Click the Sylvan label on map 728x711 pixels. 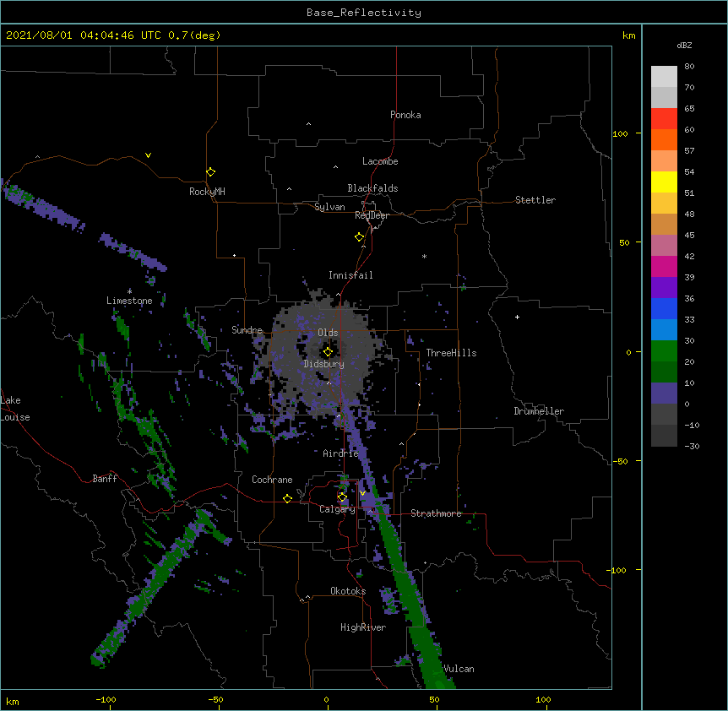pyautogui.click(x=329, y=207)
